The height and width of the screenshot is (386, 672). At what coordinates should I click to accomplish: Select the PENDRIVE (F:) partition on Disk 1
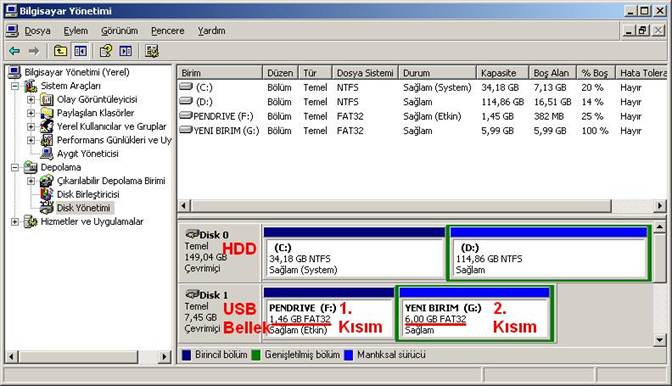click(x=329, y=314)
